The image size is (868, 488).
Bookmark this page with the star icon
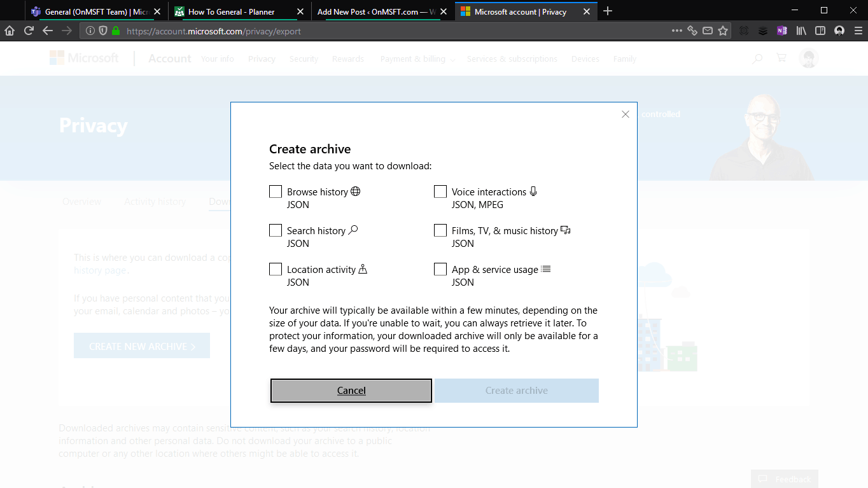723,31
